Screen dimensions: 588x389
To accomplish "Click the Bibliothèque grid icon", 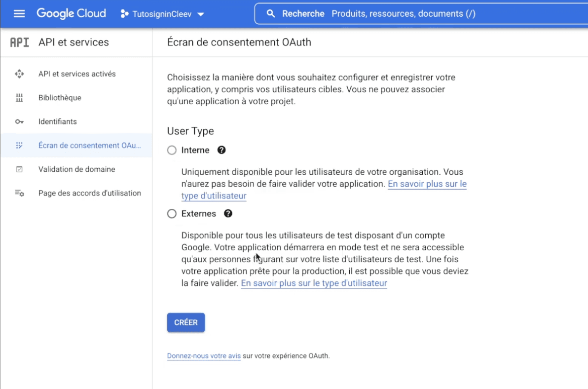I will click(x=19, y=97).
